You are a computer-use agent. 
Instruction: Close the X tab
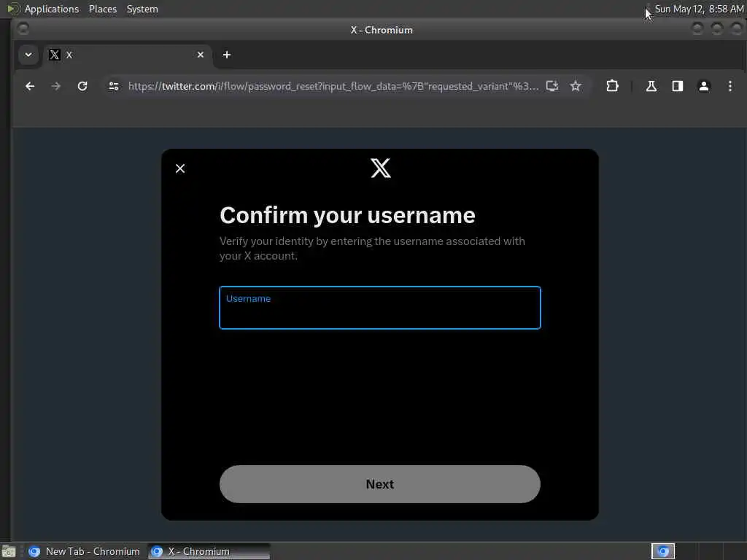point(201,55)
